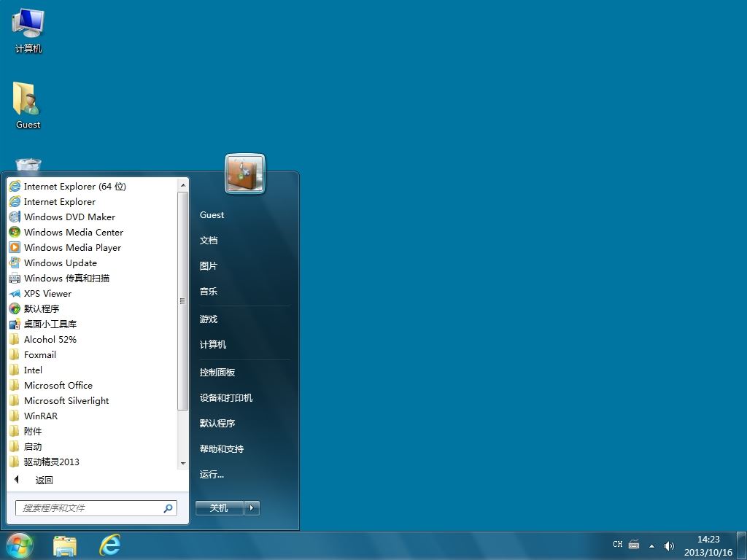Click the programs list scroll-down arrow
747x560 pixels.
click(183, 463)
